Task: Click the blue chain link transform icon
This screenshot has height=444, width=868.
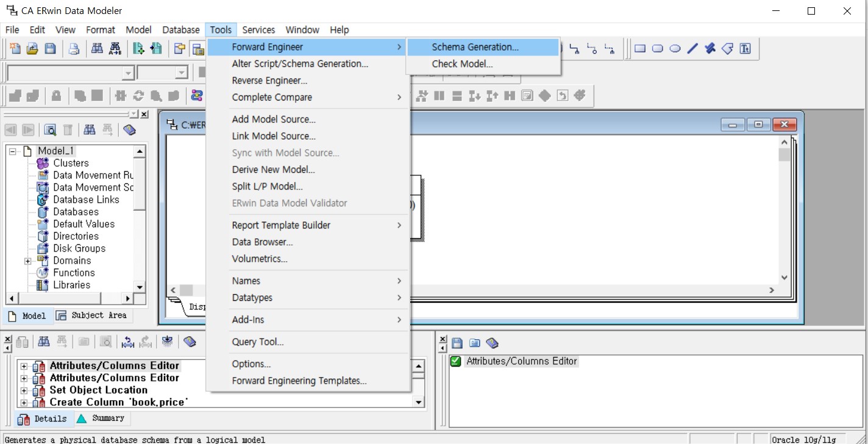Action: click(197, 96)
